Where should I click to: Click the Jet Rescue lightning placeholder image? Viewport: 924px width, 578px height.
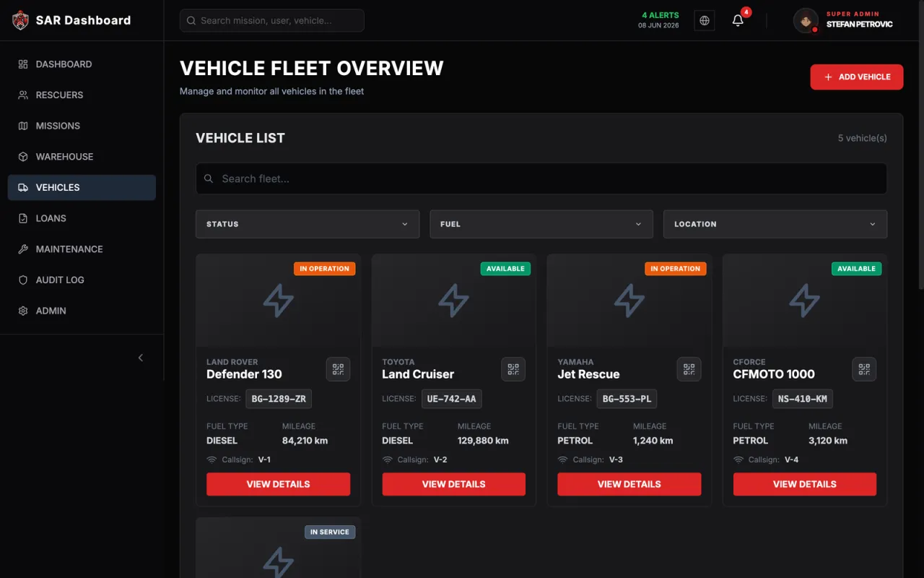tap(629, 301)
